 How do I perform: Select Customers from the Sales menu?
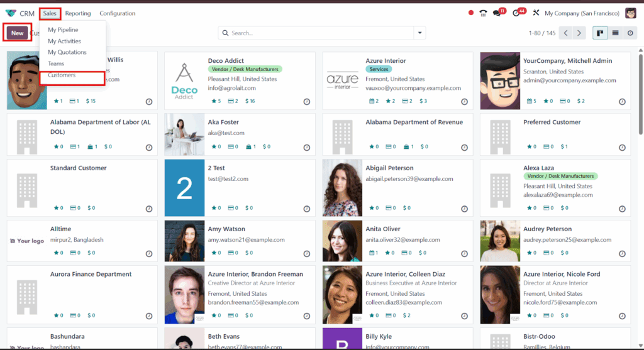pyautogui.click(x=62, y=75)
